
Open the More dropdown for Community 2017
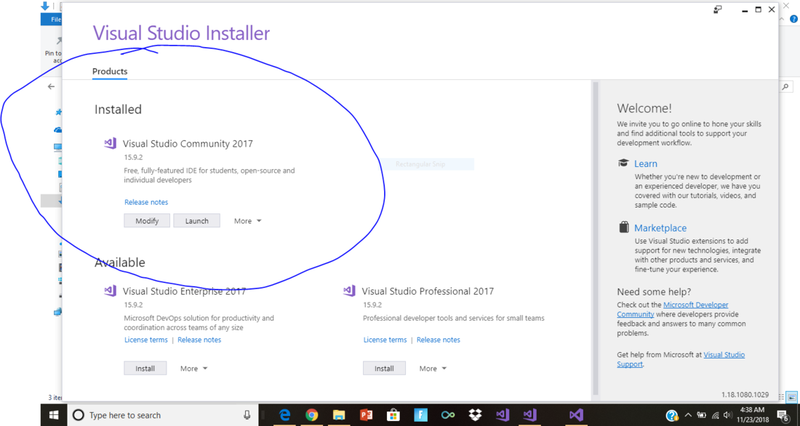click(247, 221)
